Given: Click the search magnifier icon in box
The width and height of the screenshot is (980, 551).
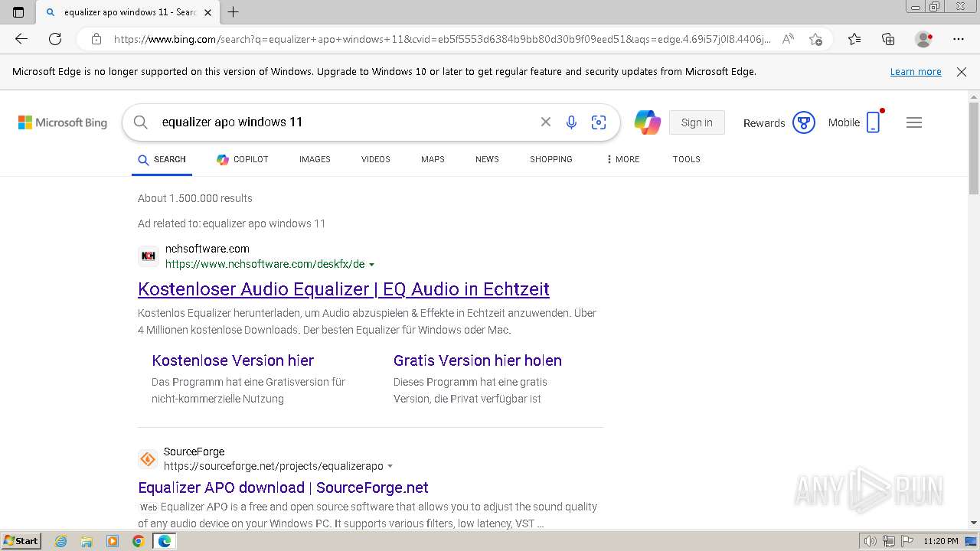Looking at the screenshot, I should [x=140, y=122].
